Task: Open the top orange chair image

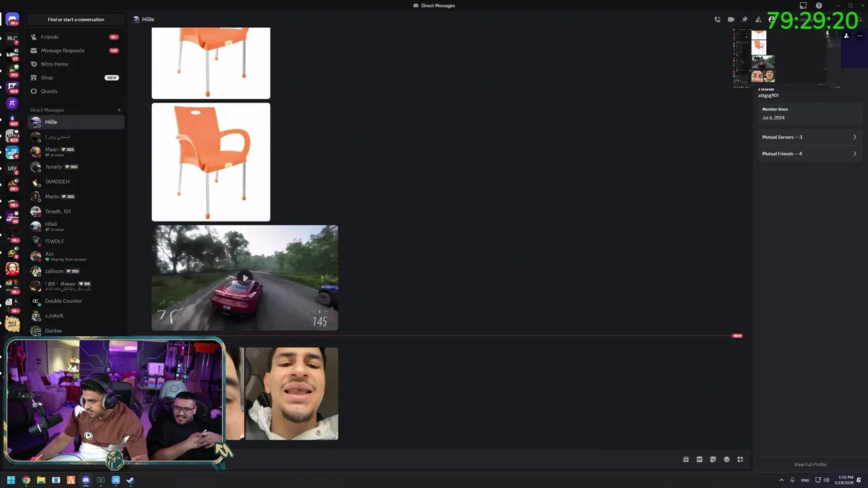Action: pos(211,63)
